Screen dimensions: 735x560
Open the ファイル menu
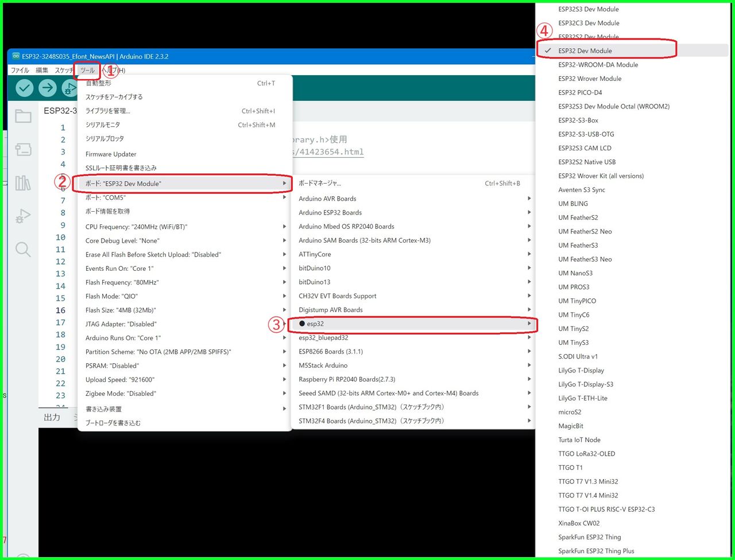click(x=20, y=70)
